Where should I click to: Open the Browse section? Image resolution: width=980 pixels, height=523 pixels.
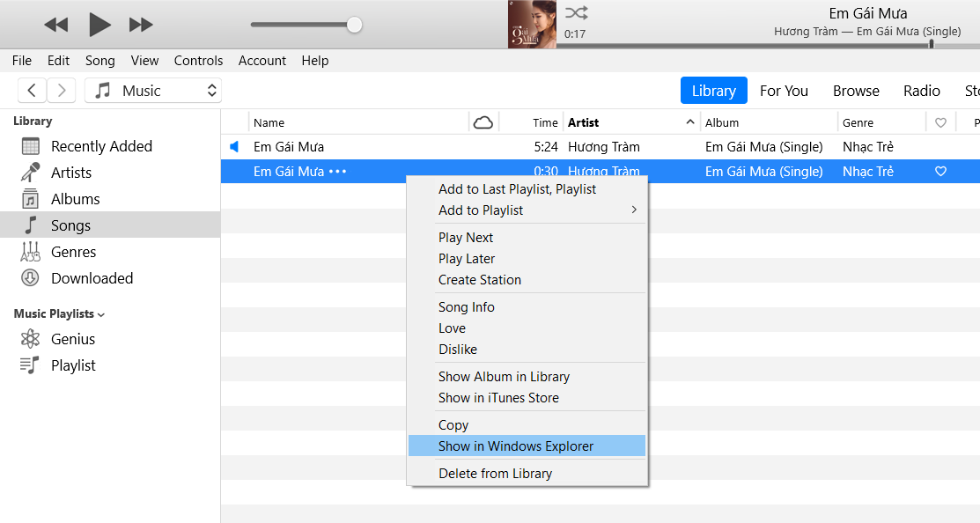[x=855, y=90]
